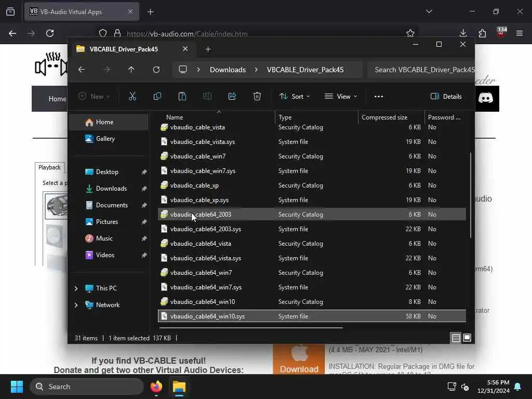Open the Firefox extensions puzzle icon
Viewport: 532px width, 399px height.
[x=482, y=33]
